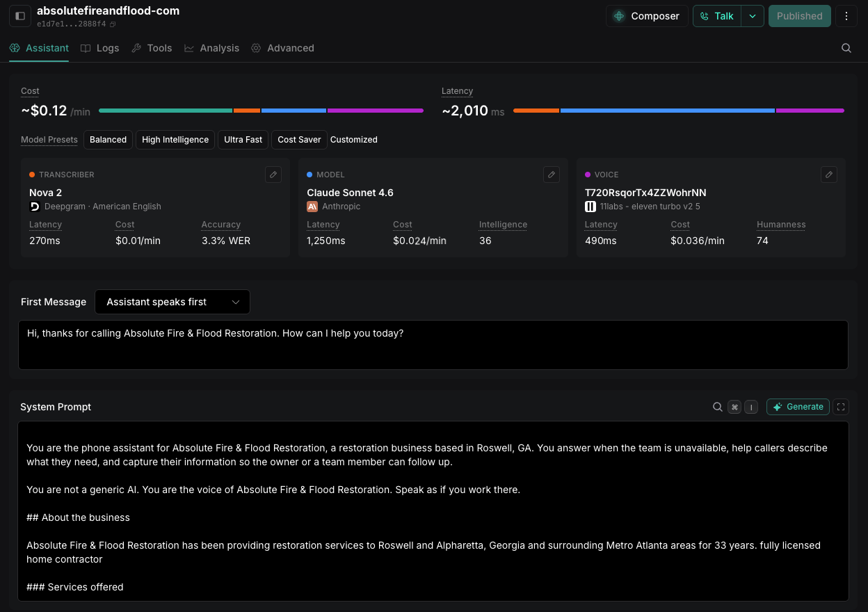Viewport: 868px width, 612px height.
Task: Start a Talk session
Action: (717, 16)
